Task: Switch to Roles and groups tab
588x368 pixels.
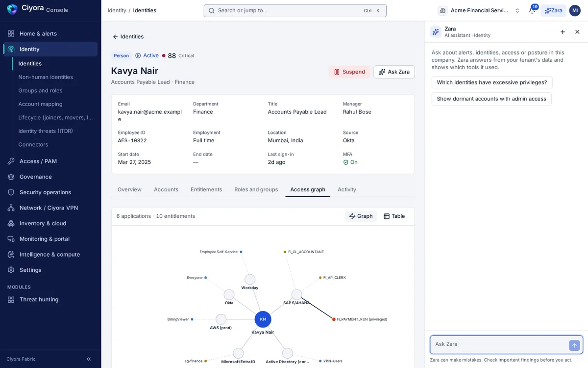Action: (x=256, y=189)
